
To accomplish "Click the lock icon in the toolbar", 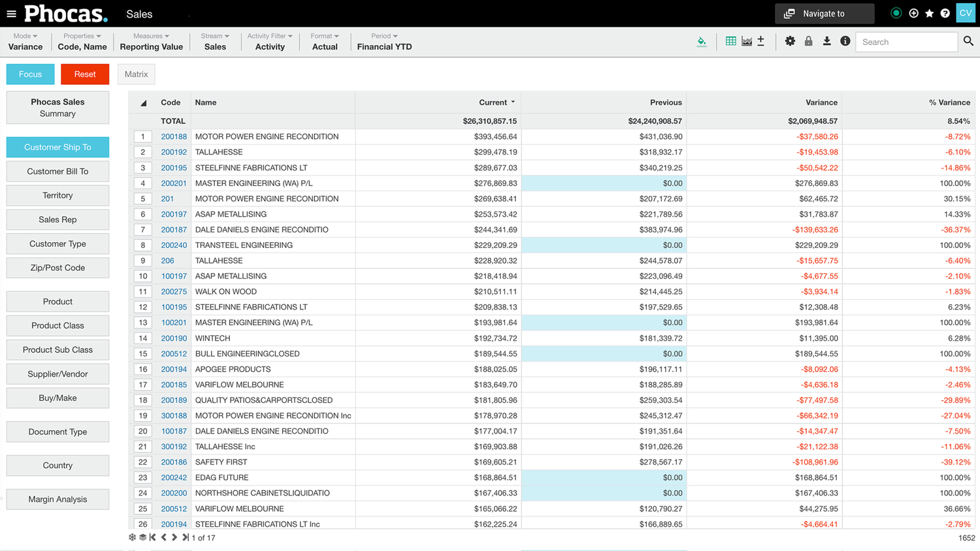I will (x=808, y=40).
